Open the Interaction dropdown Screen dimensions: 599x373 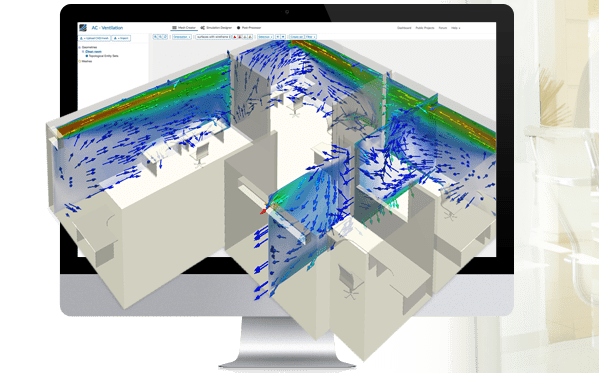pyautogui.click(x=182, y=37)
